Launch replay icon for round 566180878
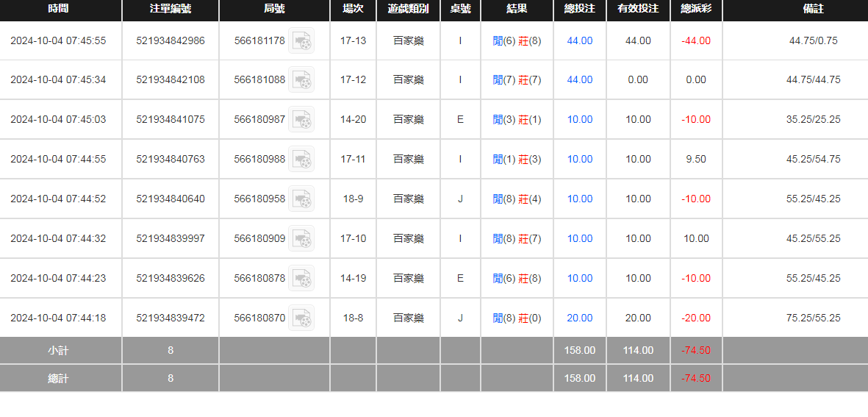The height and width of the screenshot is (417, 868). [301, 278]
